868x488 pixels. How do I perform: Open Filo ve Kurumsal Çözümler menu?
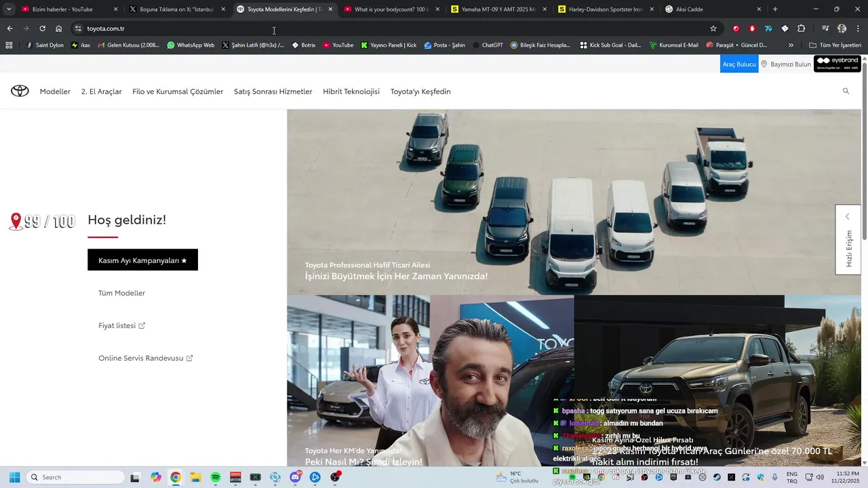(x=178, y=91)
